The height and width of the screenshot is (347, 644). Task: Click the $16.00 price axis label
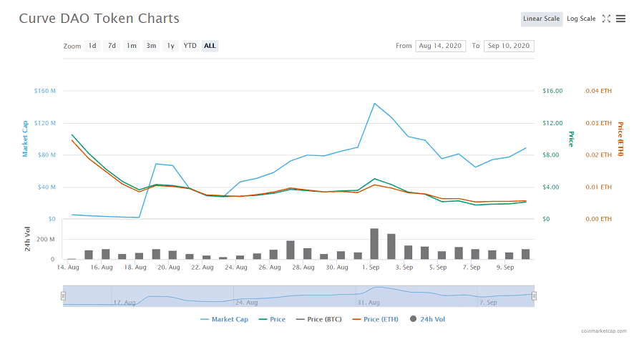(x=552, y=91)
